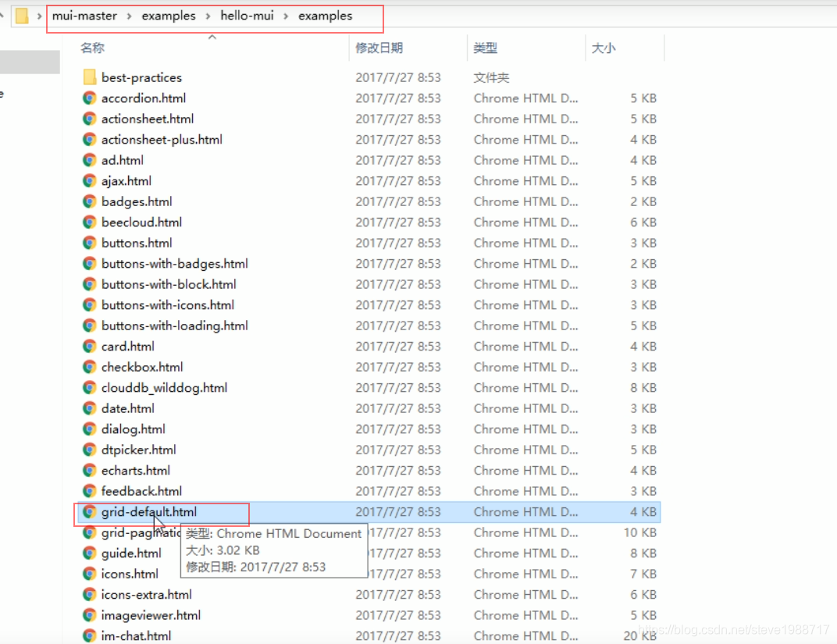
Task: Expand the chevron before mui-master in path
Action: [x=39, y=16]
